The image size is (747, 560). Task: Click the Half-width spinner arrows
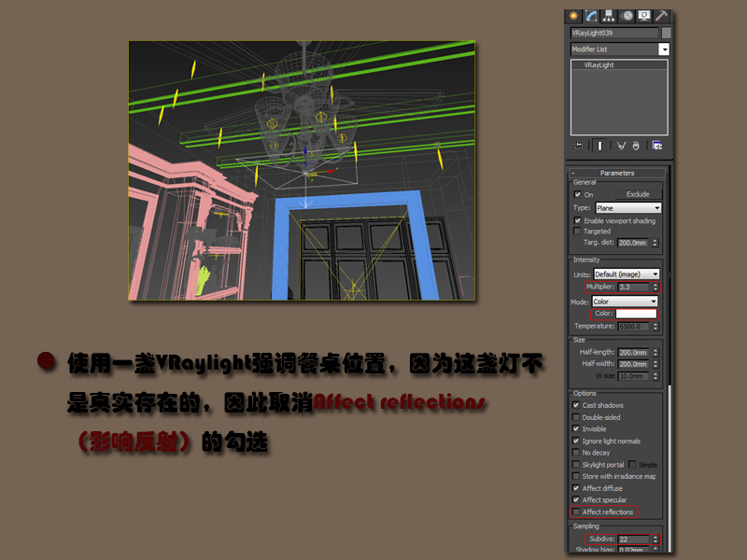[x=655, y=364]
